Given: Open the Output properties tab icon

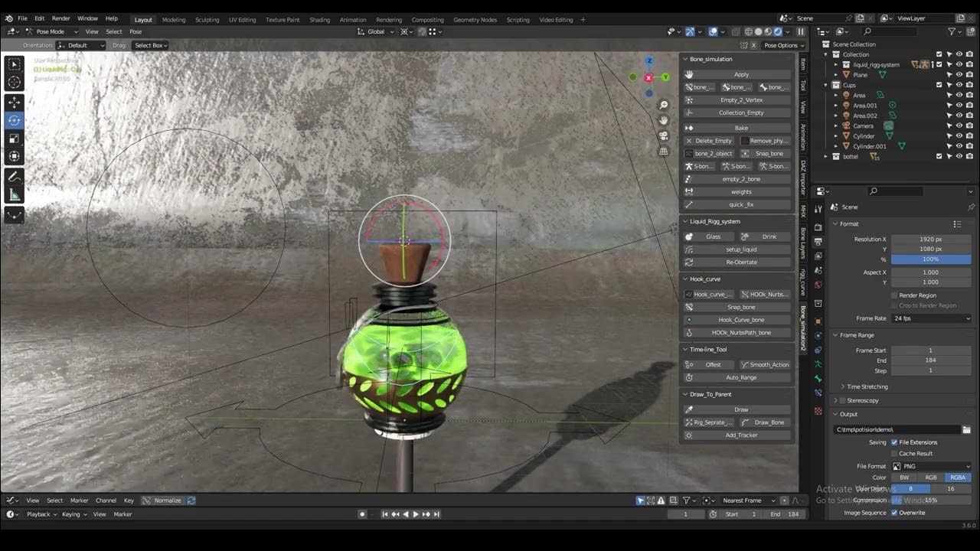Looking at the screenshot, I should point(818,242).
